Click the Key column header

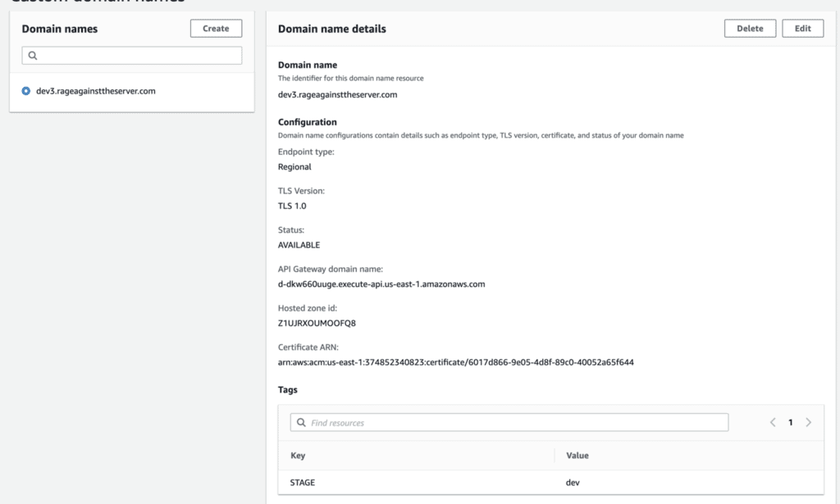[x=298, y=456]
